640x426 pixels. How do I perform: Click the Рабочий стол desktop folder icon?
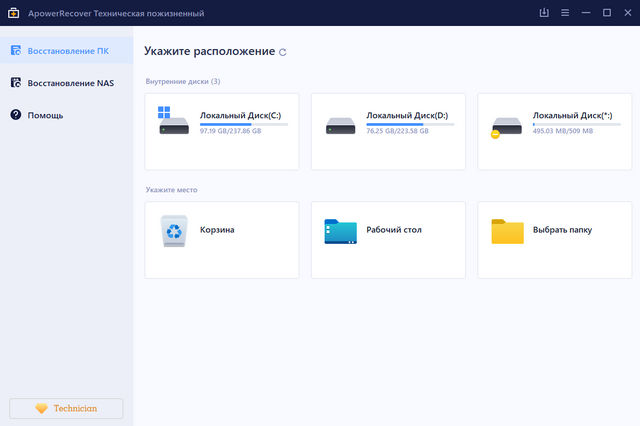(x=340, y=231)
